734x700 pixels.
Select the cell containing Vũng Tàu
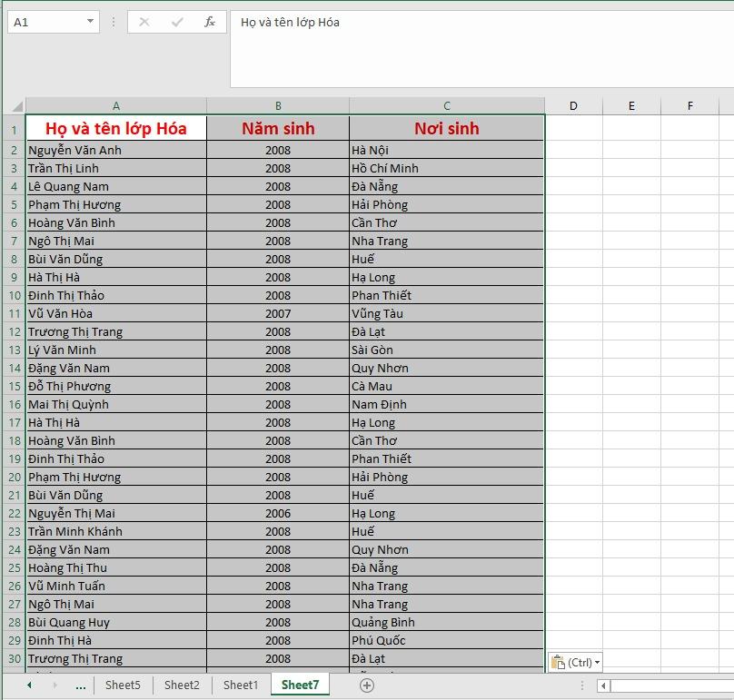pyautogui.click(x=446, y=313)
